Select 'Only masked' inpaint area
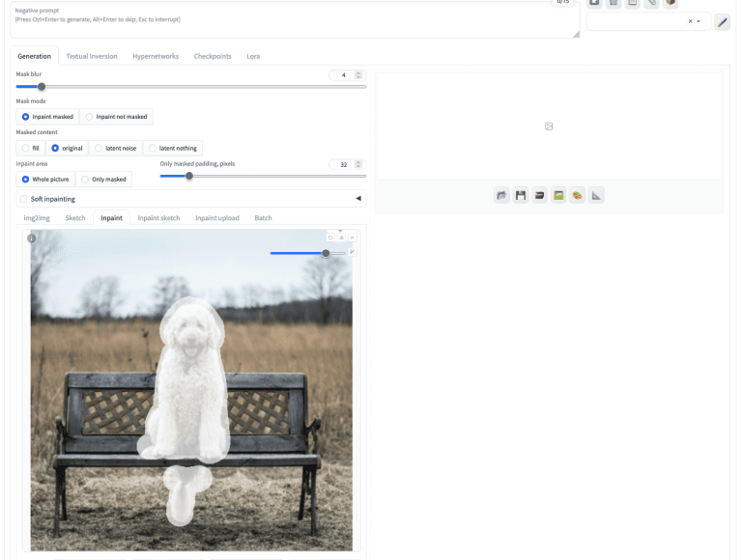742x560 pixels. pyautogui.click(x=103, y=180)
